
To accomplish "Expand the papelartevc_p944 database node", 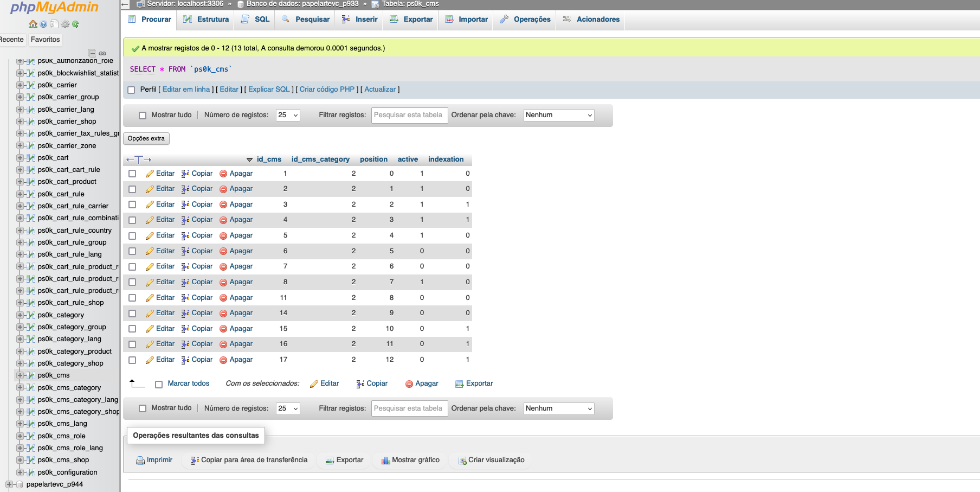I will point(9,484).
